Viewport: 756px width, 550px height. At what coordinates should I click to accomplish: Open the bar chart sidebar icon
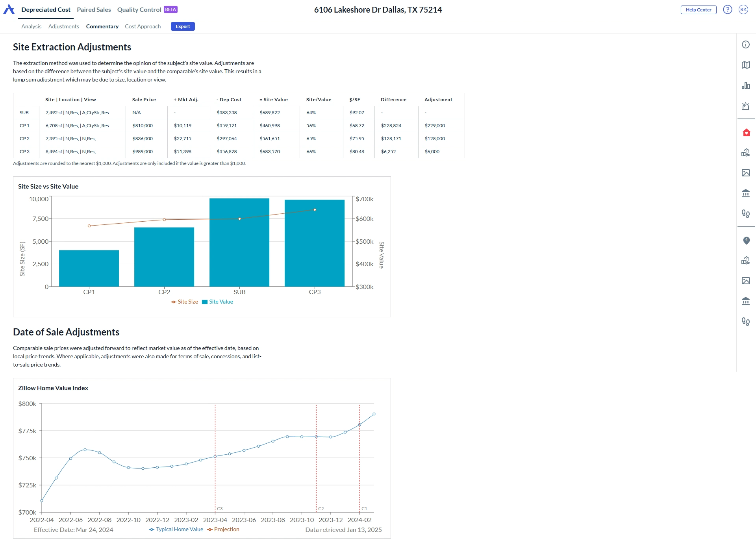pyautogui.click(x=745, y=85)
